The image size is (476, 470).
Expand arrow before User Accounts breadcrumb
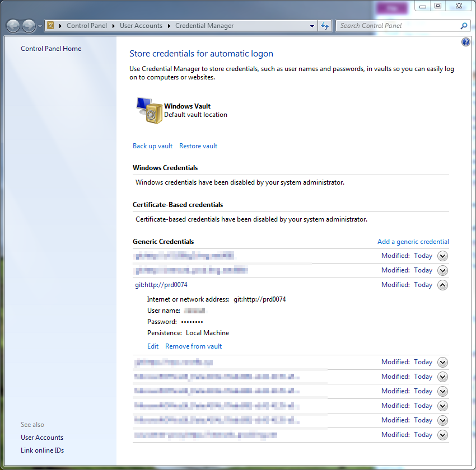[x=113, y=26]
